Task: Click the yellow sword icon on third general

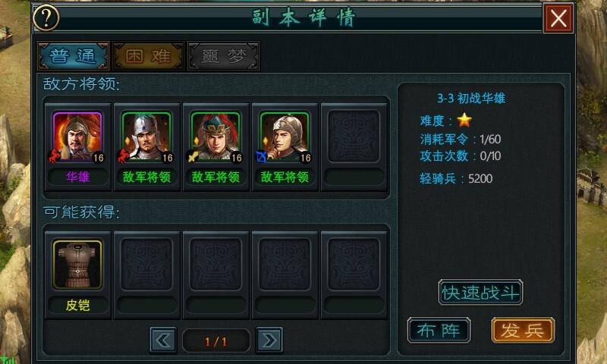Action: (x=193, y=157)
